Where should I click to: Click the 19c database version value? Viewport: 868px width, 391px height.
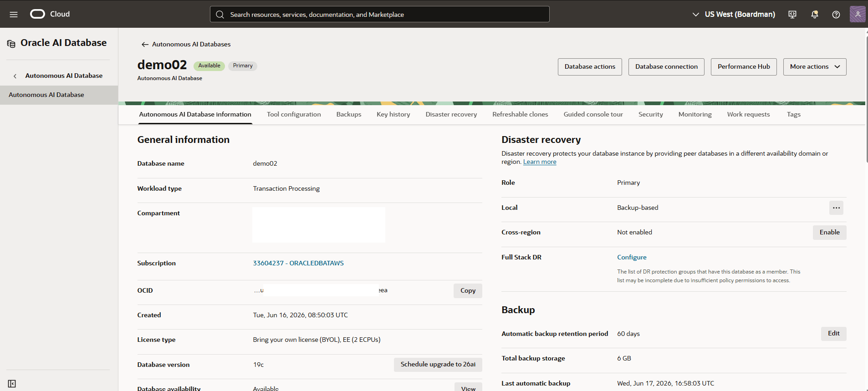tap(258, 365)
